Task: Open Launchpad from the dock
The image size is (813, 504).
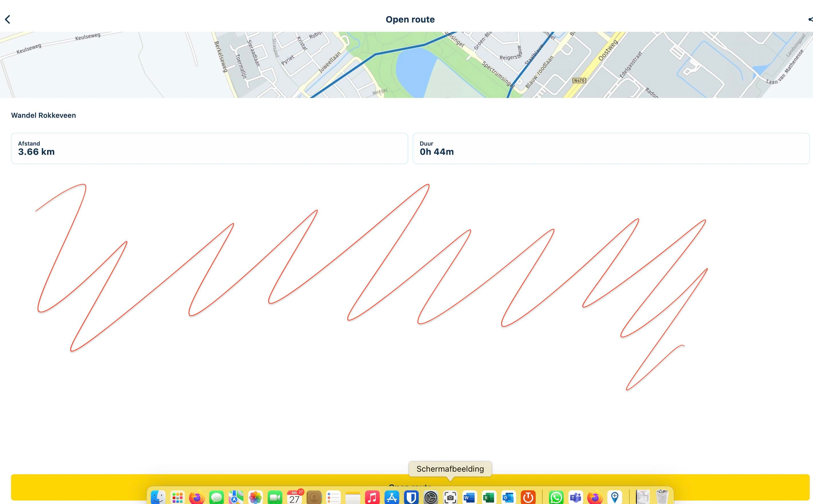Action: pyautogui.click(x=177, y=497)
